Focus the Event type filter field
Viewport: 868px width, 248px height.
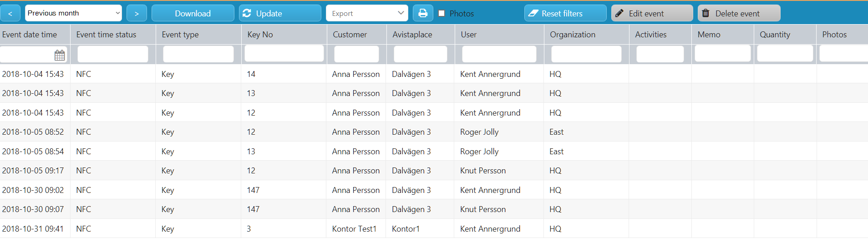pos(198,54)
